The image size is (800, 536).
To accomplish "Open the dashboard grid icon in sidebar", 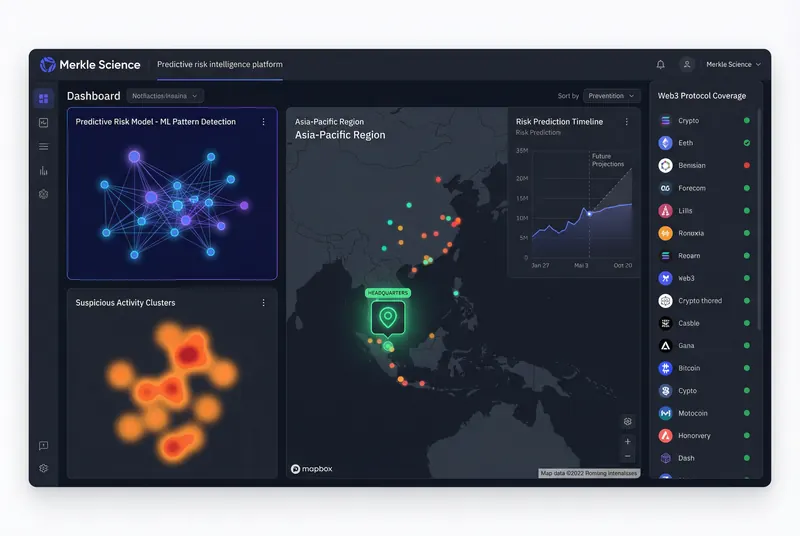I will pos(43,98).
